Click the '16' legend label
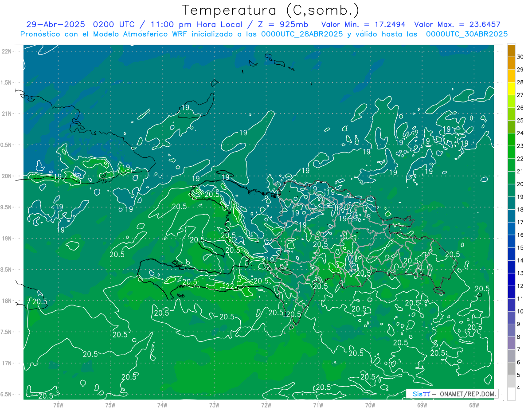532x411 pixels. pos(521,235)
